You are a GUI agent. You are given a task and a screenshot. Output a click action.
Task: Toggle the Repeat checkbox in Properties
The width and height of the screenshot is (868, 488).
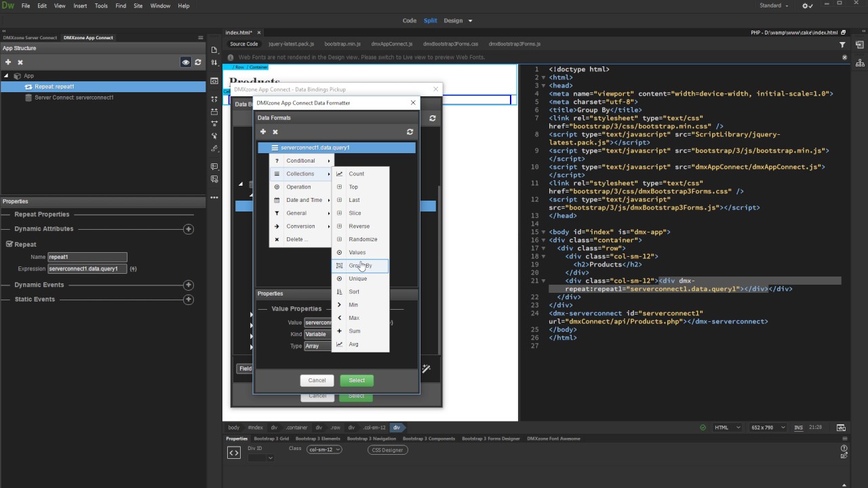coord(9,244)
